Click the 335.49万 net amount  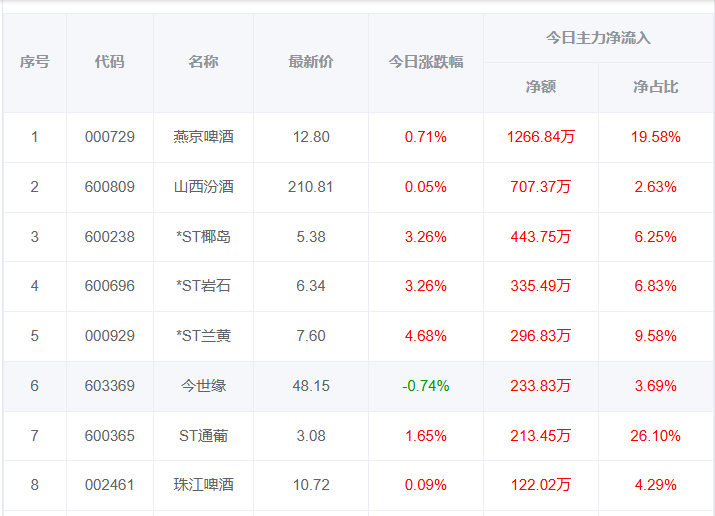[541, 286]
